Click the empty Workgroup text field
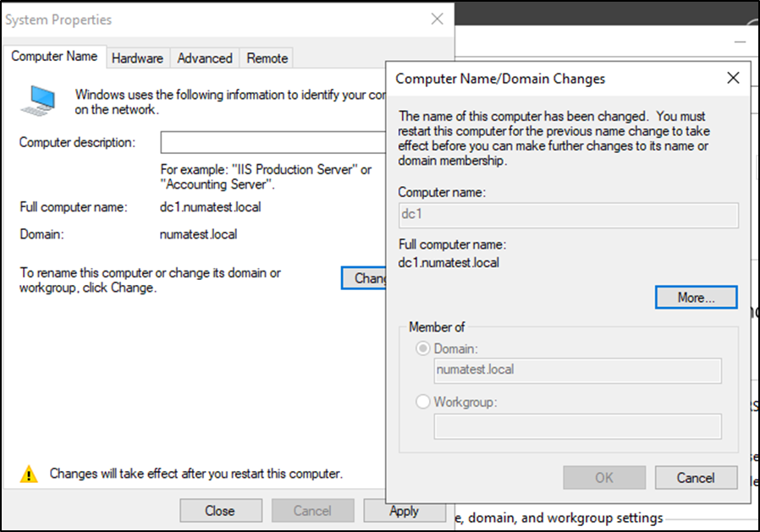This screenshot has height=532, width=760. click(x=577, y=425)
